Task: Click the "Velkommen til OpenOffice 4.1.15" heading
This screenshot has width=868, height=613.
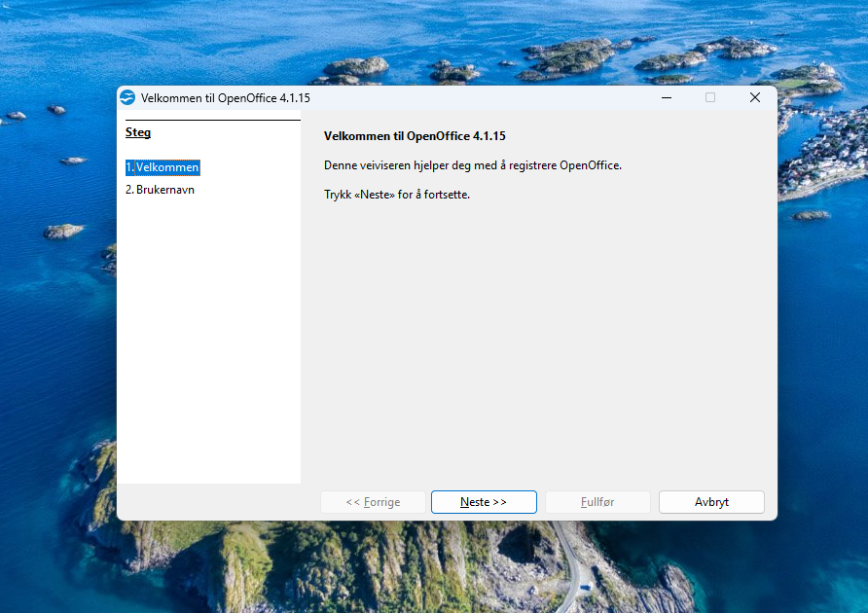Action: [x=415, y=135]
